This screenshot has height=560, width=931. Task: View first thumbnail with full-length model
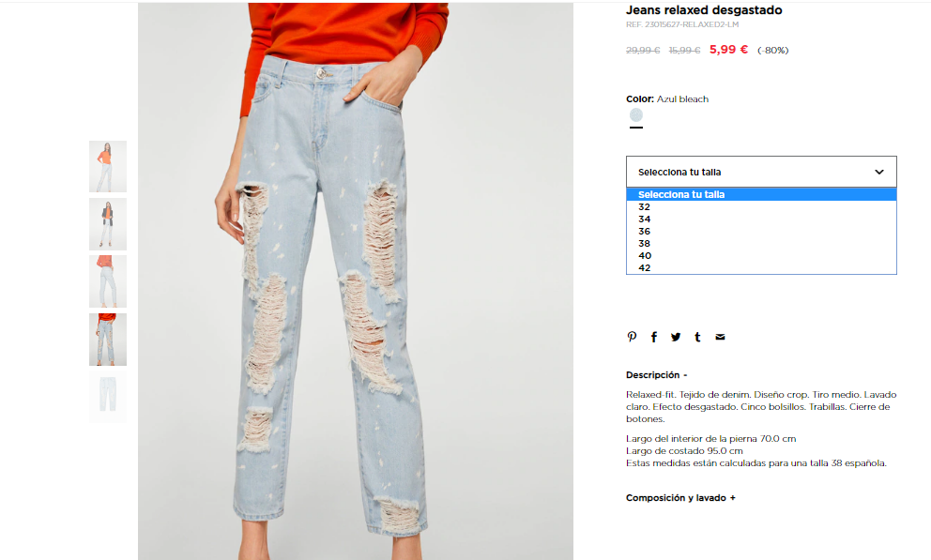(108, 167)
